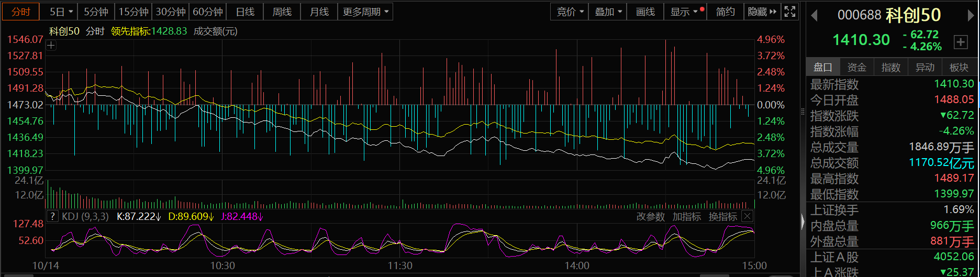
Task: Open the 竞价 dropdown menu
Action: coord(570,12)
